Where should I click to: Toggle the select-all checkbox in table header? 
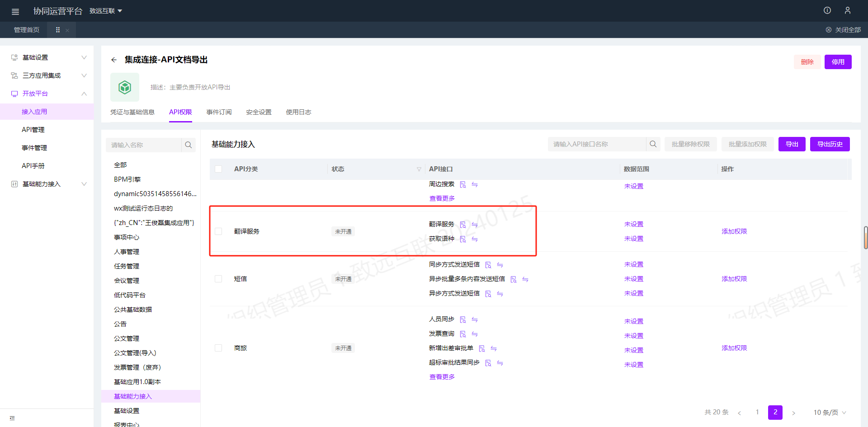(x=218, y=169)
